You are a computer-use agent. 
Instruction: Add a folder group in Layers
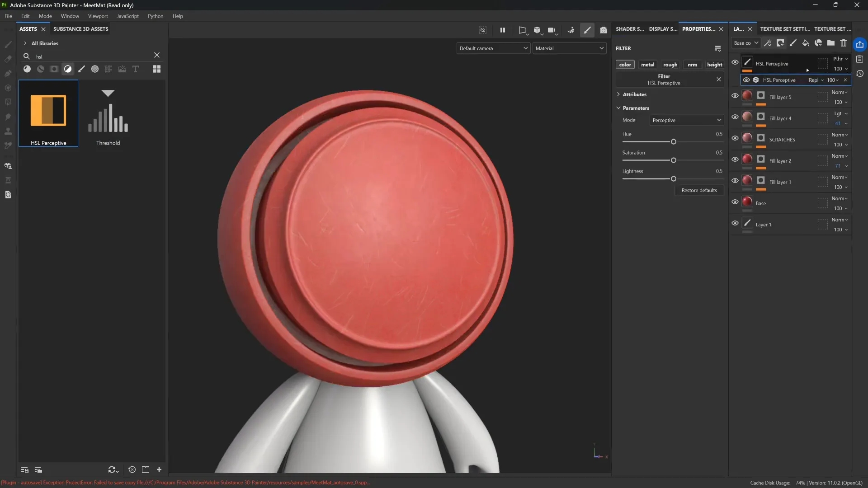click(x=831, y=43)
